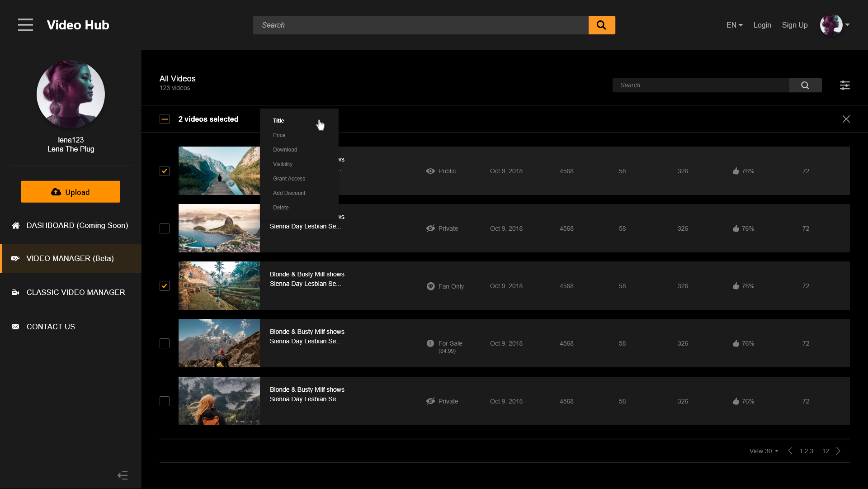Click the For Sale dollar icon
Screen dimensions: 868x489
pyautogui.click(x=430, y=343)
